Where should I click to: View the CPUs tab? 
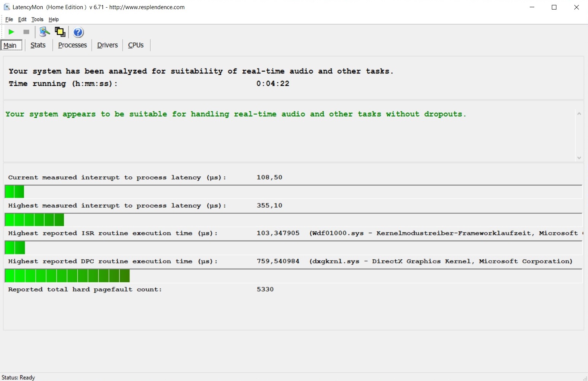[136, 45]
